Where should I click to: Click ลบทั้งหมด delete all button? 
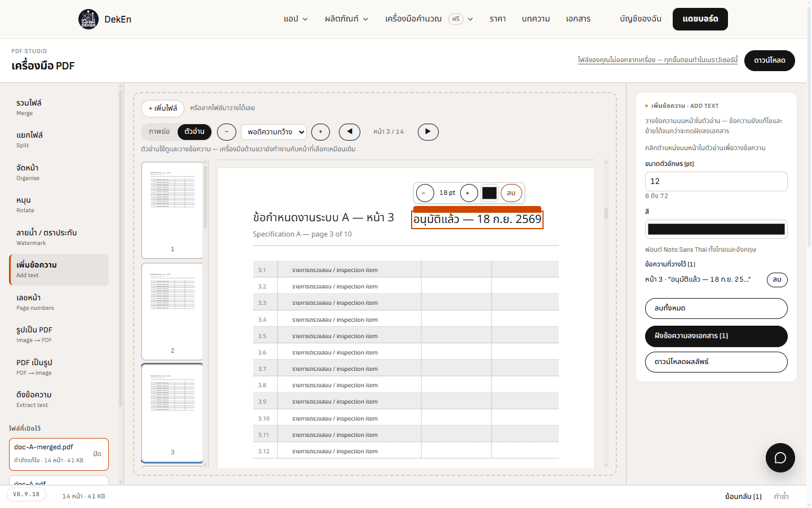pos(716,309)
